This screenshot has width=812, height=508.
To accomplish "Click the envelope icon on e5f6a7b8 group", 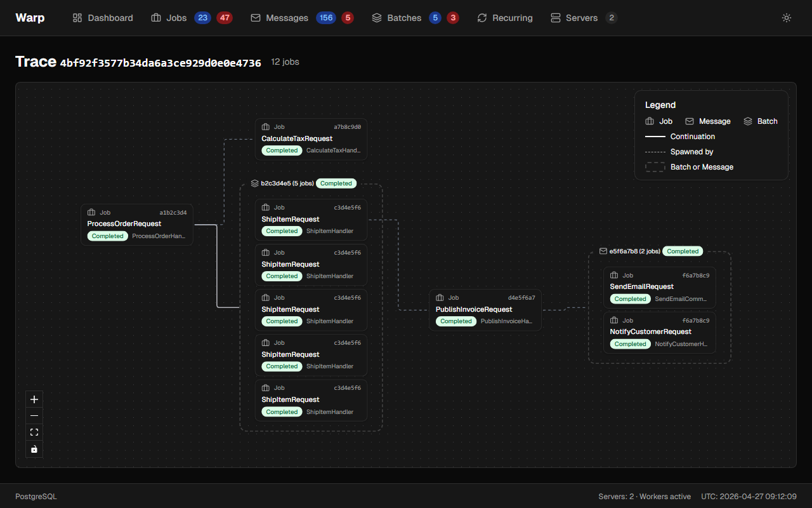I will 603,251.
